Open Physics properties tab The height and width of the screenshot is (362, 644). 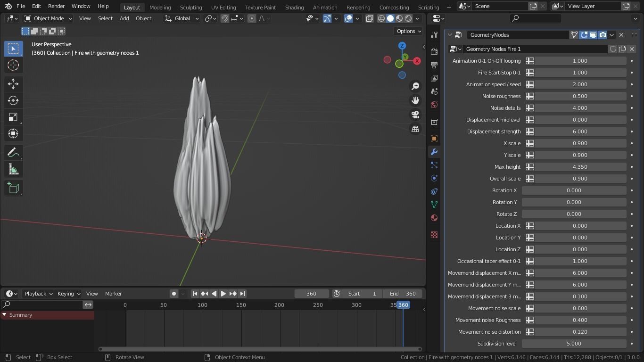tap(434, 178)
